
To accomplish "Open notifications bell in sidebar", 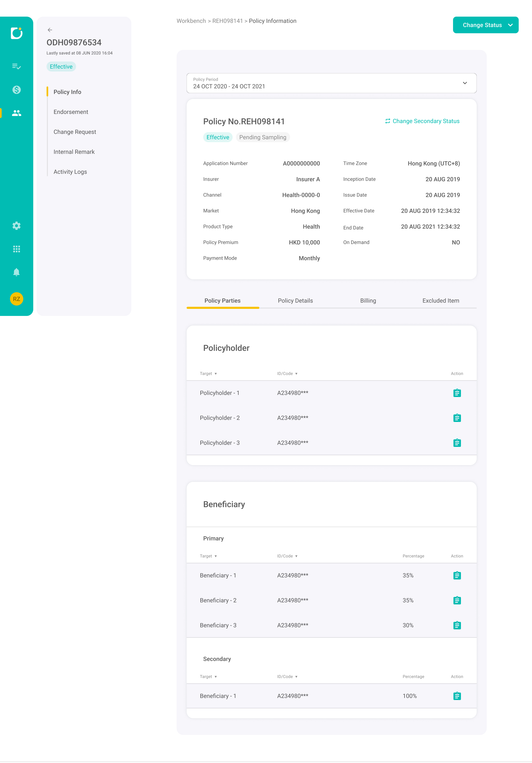I will click(x=16, y=272).
